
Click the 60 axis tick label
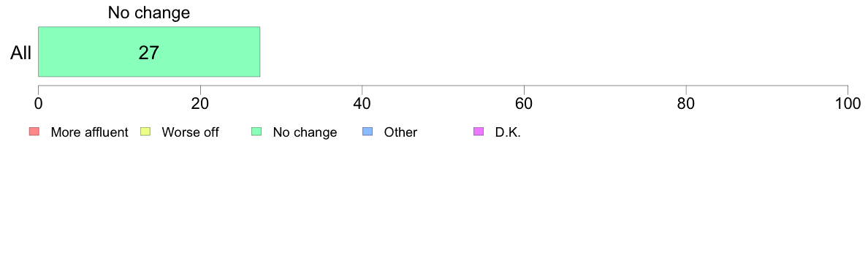coord(524,104)
